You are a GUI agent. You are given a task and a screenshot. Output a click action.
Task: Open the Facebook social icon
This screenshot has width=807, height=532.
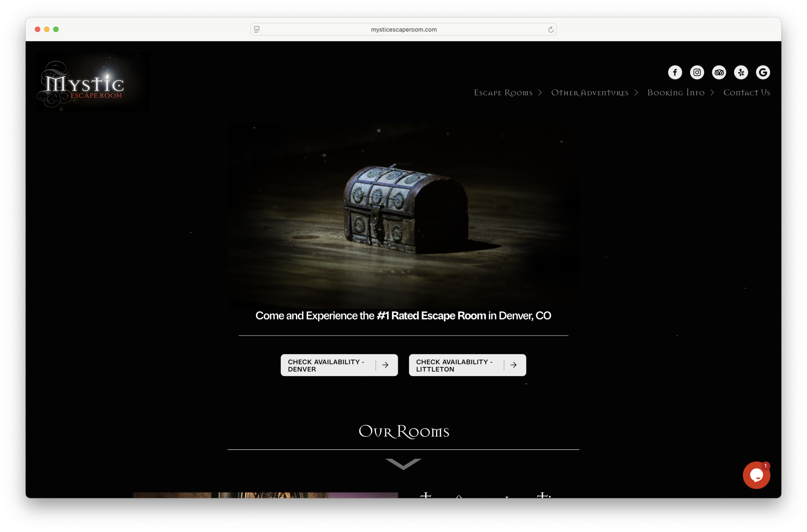(675, 72)
